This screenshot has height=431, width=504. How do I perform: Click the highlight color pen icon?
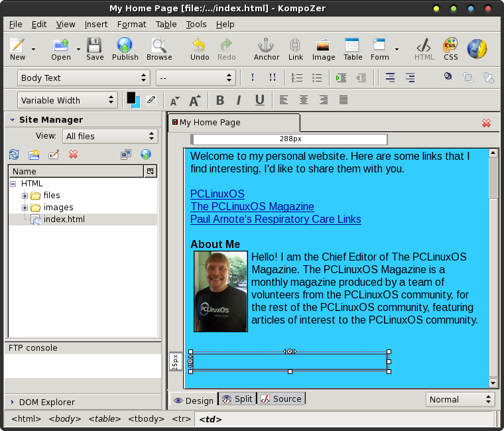tap(151, 100)
